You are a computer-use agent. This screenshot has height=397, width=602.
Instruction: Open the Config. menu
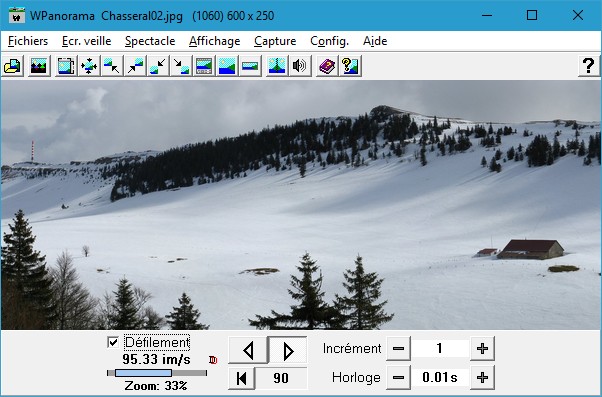click(330, 41)
